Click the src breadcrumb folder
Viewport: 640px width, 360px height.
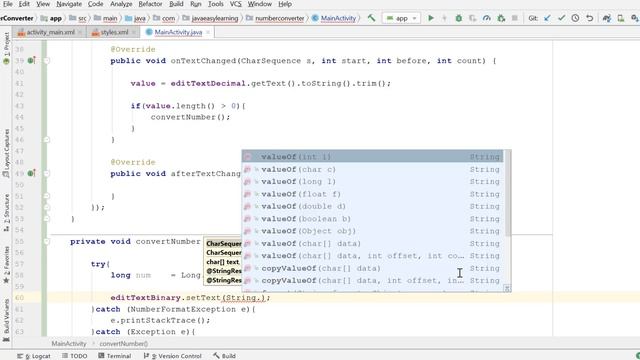click(78, 18)
